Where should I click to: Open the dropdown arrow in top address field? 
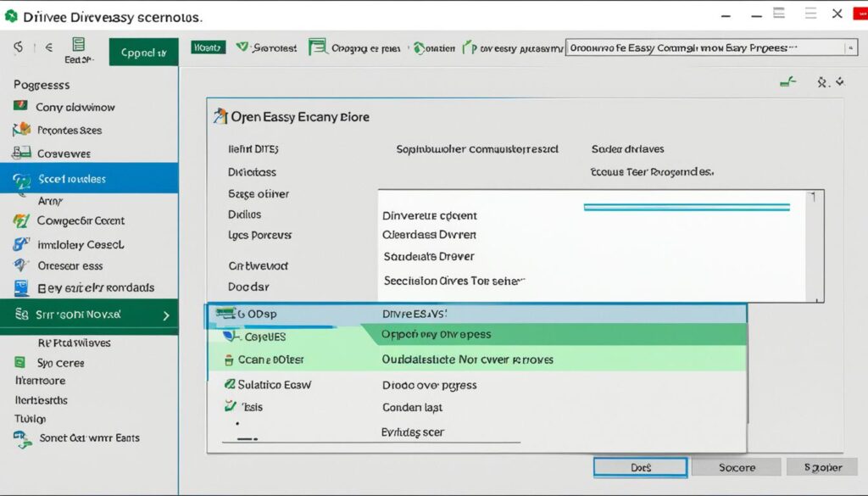(851, 48)
